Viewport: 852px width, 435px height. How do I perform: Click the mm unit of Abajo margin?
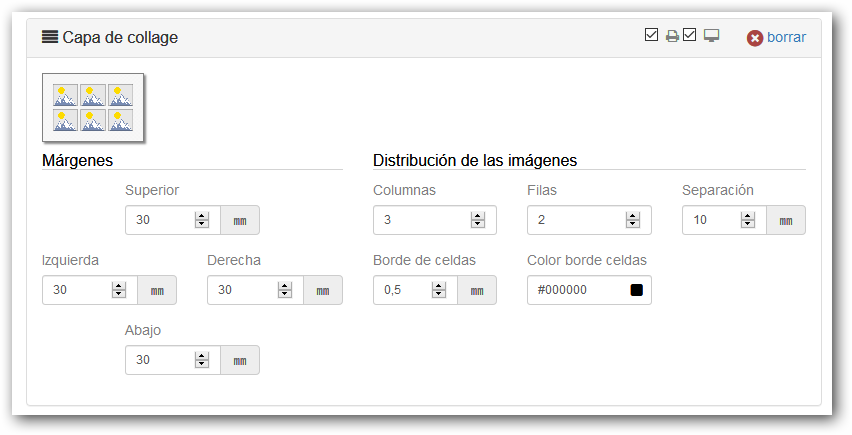(240, 360)
